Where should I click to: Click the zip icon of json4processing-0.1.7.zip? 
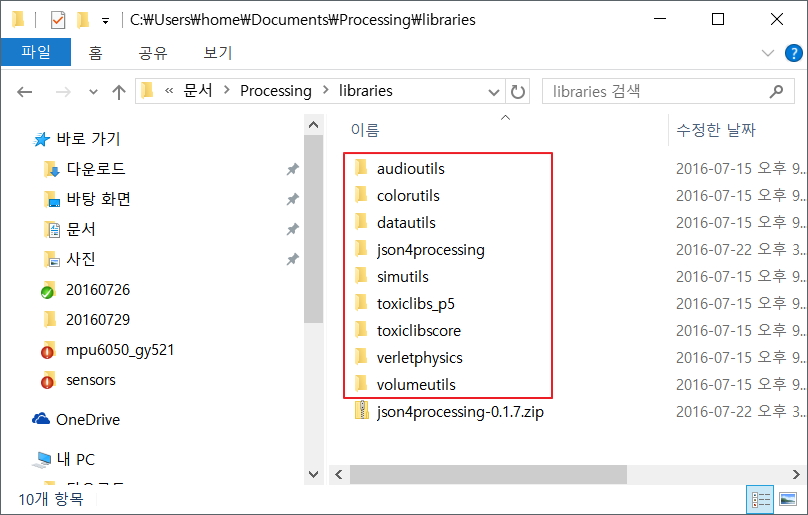(362, 411)
